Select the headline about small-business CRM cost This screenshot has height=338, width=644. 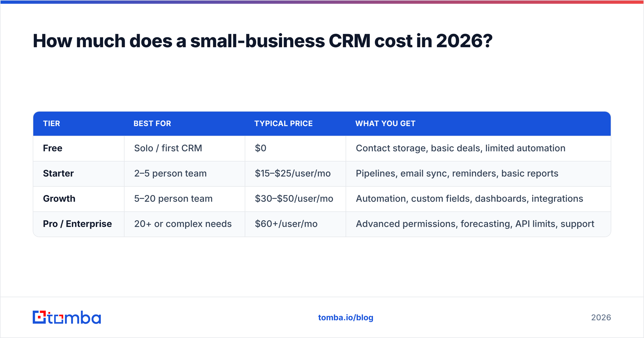263,41
